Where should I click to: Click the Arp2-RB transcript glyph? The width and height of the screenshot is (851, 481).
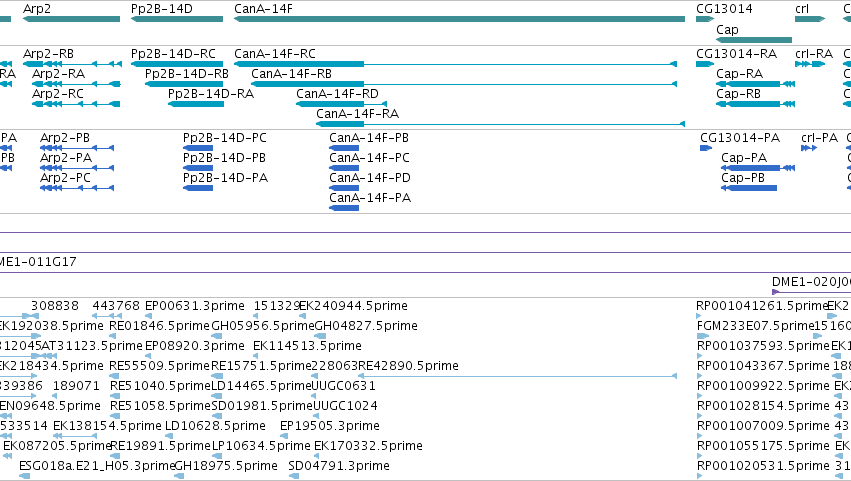[72, 64]
